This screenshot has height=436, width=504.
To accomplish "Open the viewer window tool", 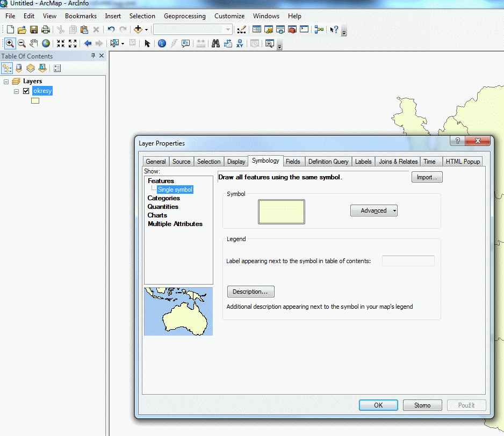I will [x=270, y=43].
